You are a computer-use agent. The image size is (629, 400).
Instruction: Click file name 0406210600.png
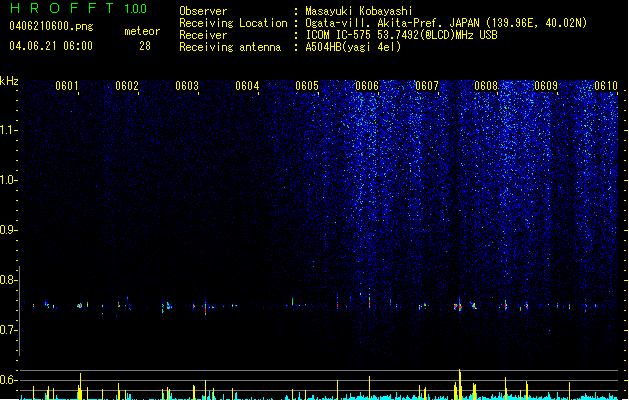51,26
